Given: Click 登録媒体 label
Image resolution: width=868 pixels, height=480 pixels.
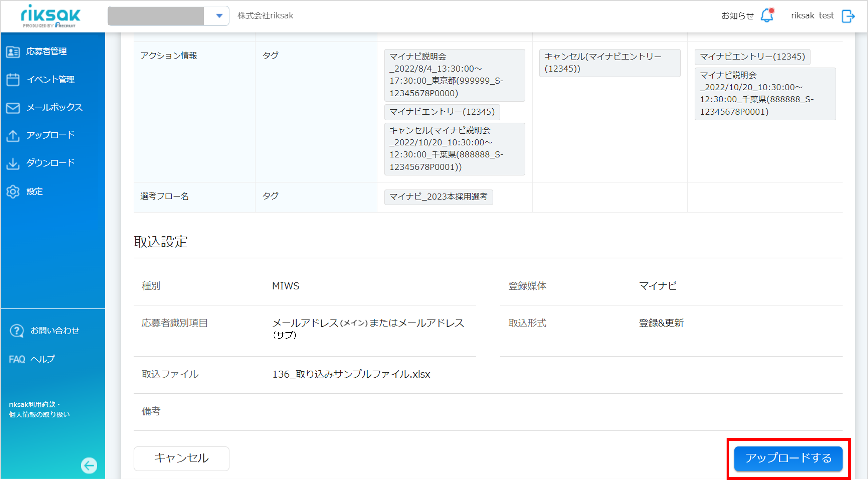Looking at the screenshot, I should 527,286.
